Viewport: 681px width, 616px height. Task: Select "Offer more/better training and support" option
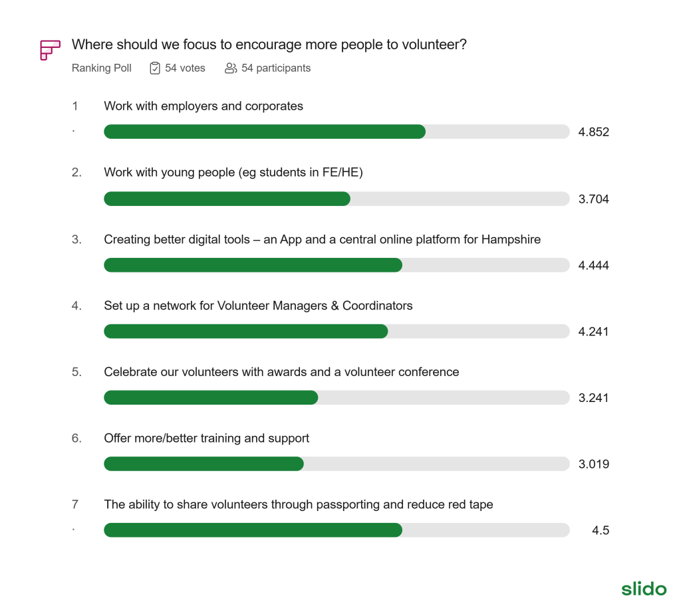click(206, 439)
